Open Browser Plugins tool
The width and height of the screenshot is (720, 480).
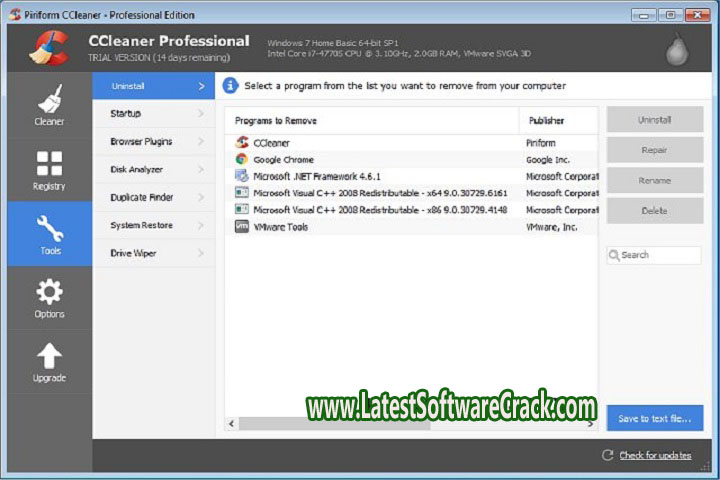pyautogui.click(x=153, y=141)
